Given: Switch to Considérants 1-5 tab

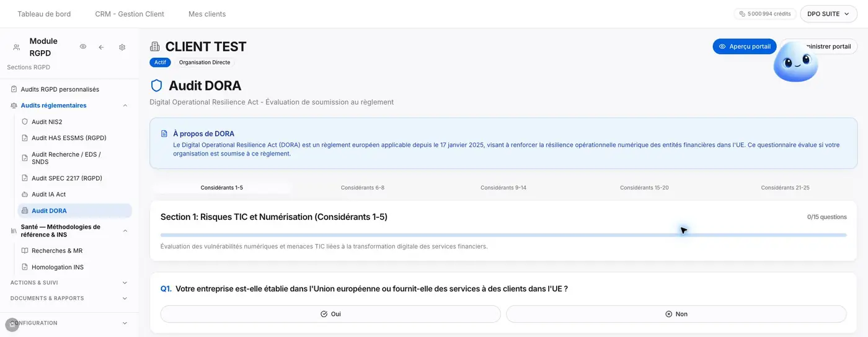Looking at the screenshot, I should point(222,188).
